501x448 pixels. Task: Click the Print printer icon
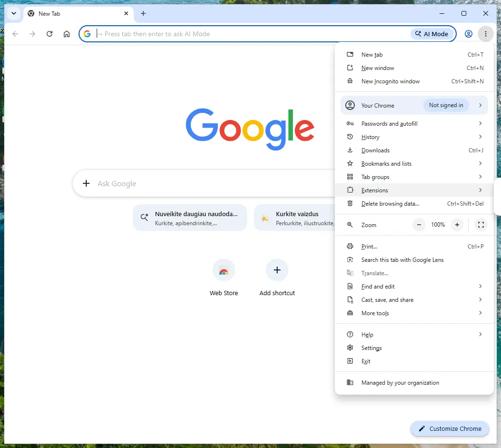coord(350,246)
